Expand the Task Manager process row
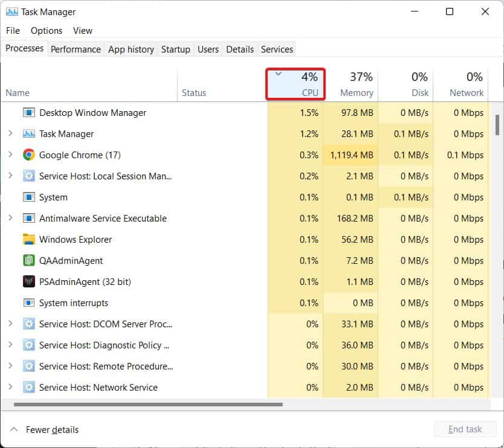This screenshot has width=504, height=448. (10, 133)
